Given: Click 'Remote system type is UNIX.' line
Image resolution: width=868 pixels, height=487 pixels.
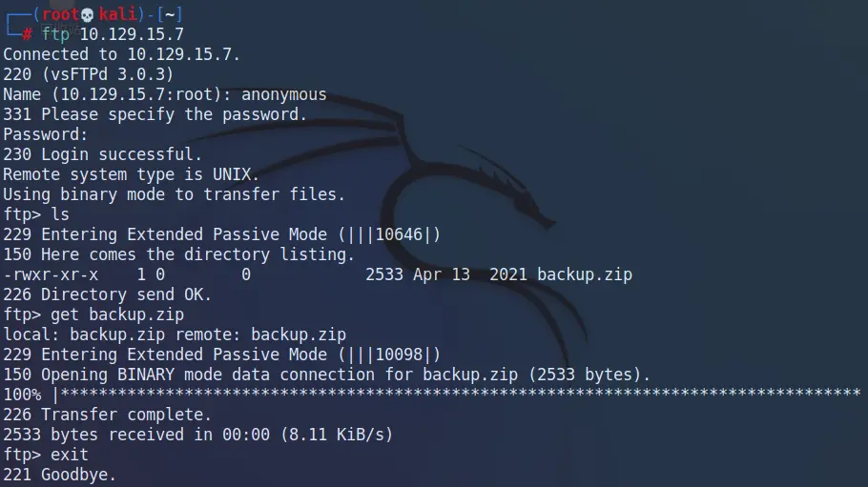Looking at the screenshot, I should point(131,174).
